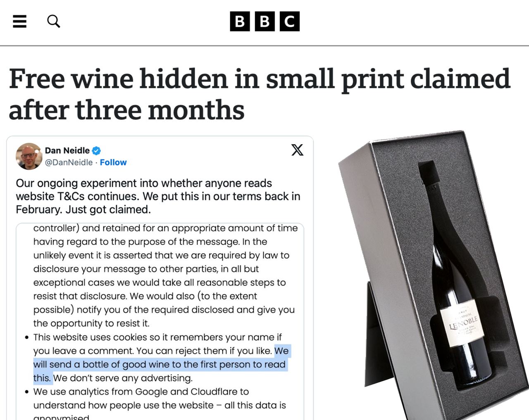Image resolution: width=529 pixels, height=420 pixels.
Task: Click the BBC logo in the header
Action: [x=264, y=21]
